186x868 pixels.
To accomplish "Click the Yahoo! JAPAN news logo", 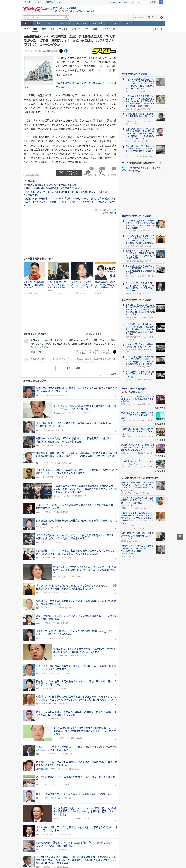I will coord(37,9).
